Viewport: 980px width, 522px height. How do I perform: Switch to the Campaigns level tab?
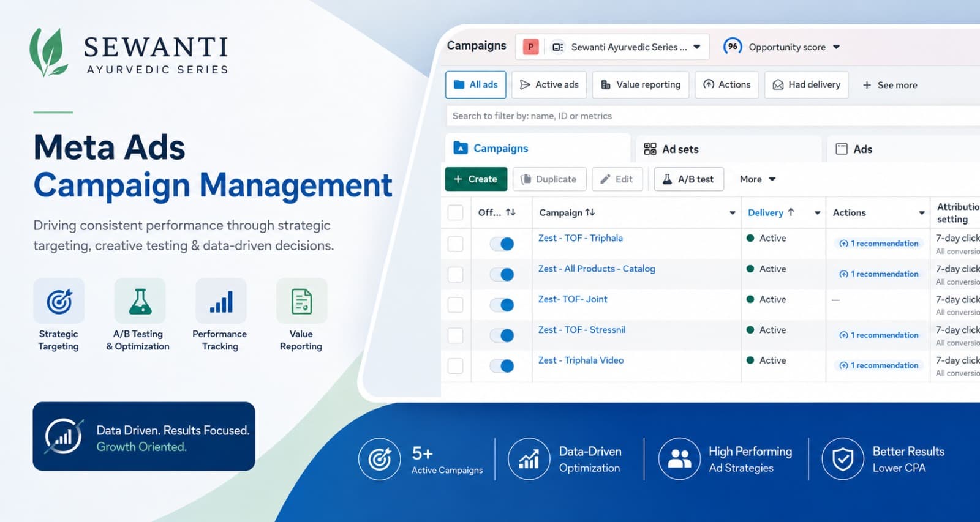(538, 148)
